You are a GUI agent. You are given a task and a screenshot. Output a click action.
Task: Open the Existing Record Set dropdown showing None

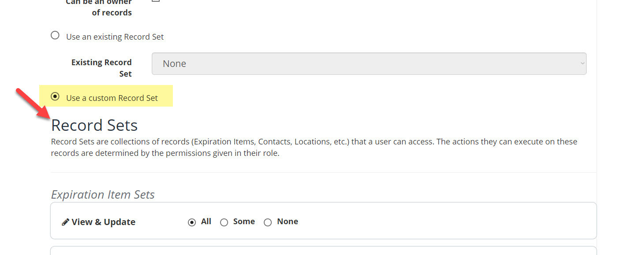[x=369, y=63]
